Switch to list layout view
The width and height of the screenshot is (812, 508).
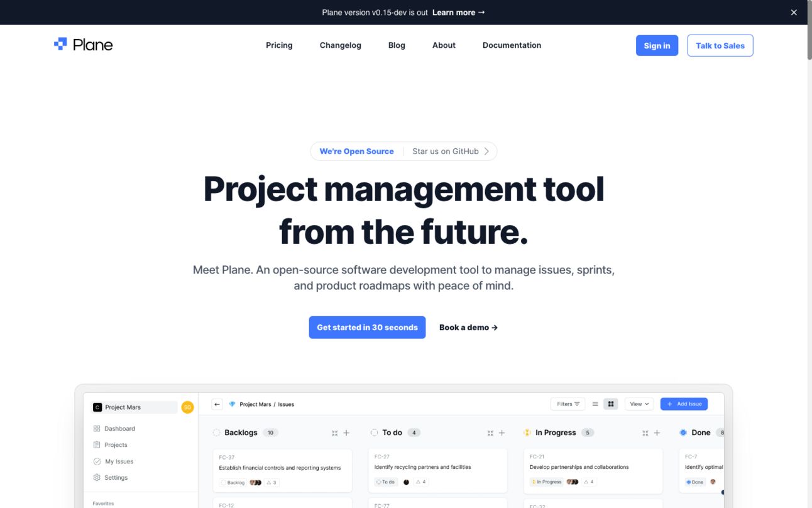pos(595,404)
